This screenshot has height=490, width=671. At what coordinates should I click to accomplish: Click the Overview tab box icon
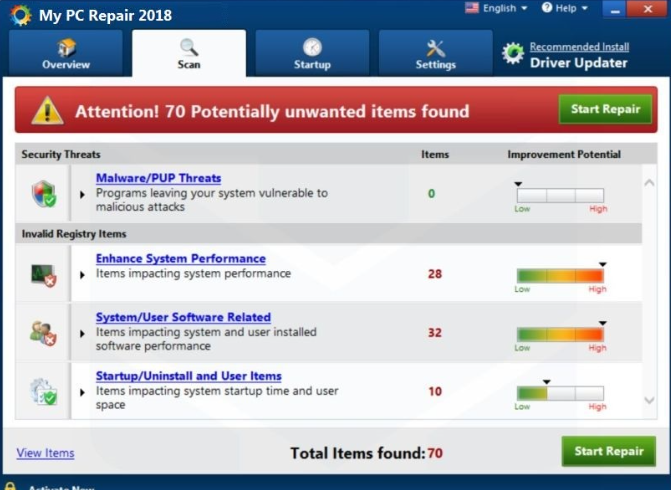(66, 47)
